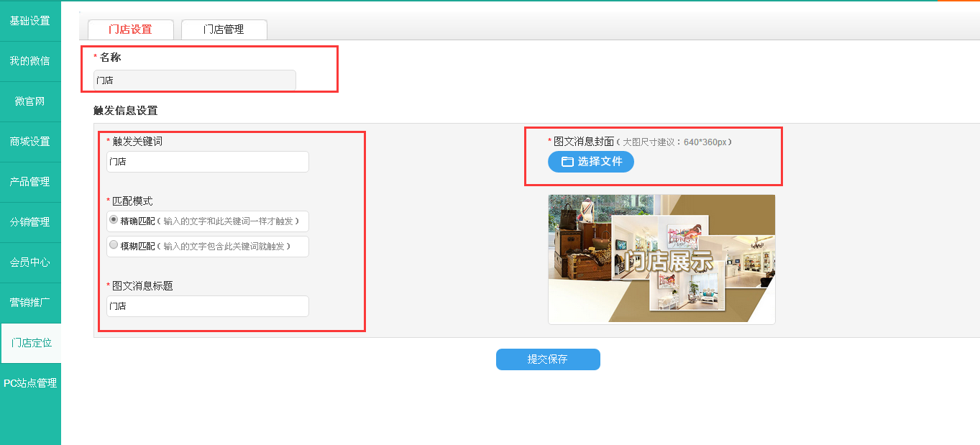This screenshot has height=445, width=980.
Task: Select 模糊匹配 radio button
Action: pos(114,245)
